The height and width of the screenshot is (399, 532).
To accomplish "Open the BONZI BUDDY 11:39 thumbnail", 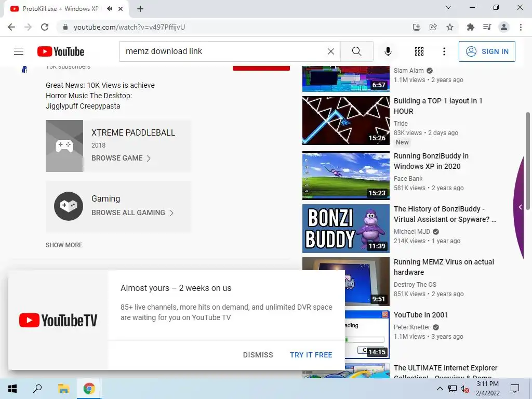I will (345, 229).
